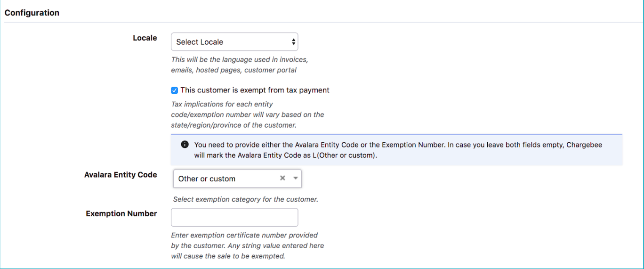Viewport: 644px width, 269px height.
Task: Click the 'Other or custom' selected value
Action: [207, 179]
